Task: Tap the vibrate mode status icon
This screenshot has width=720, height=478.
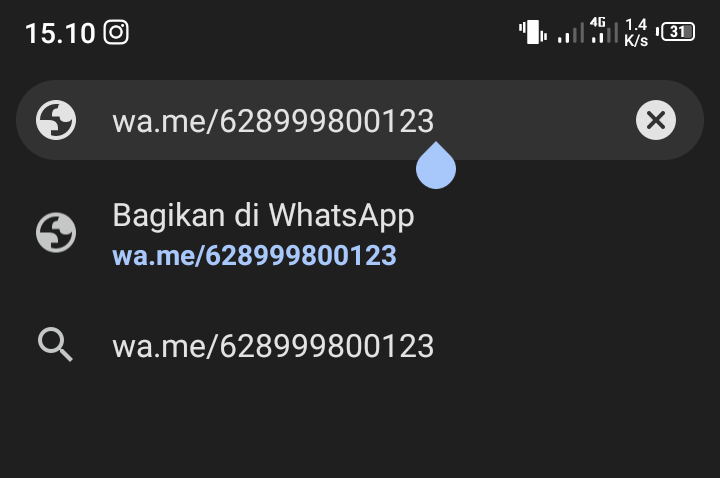Action: 533,32
